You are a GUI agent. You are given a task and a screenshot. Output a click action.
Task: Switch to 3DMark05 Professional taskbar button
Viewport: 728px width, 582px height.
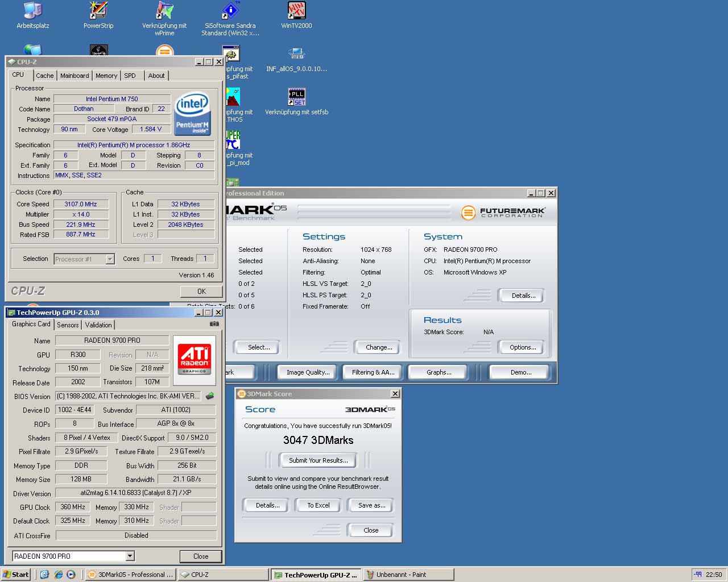pyautogui.click(x=130, y=575)
